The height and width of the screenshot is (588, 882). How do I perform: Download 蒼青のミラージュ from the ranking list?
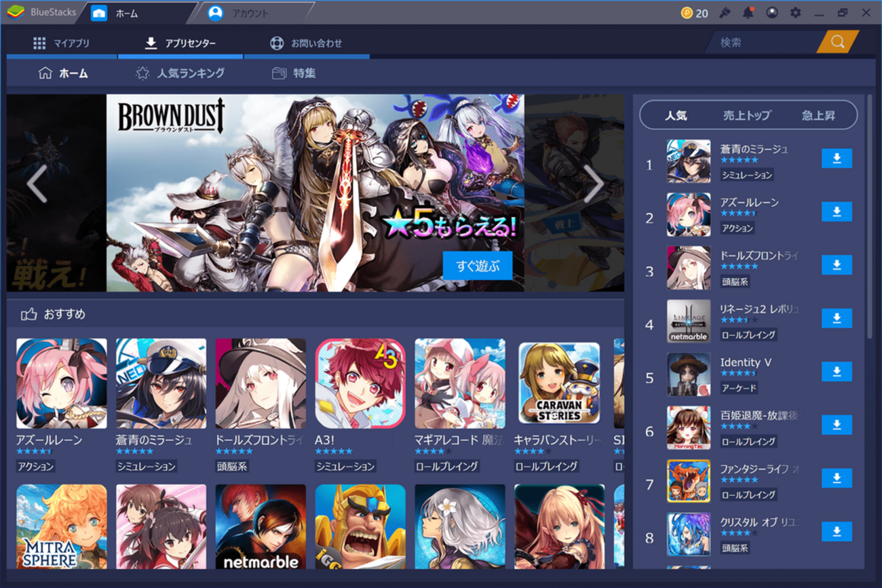[x=837, y=159]
